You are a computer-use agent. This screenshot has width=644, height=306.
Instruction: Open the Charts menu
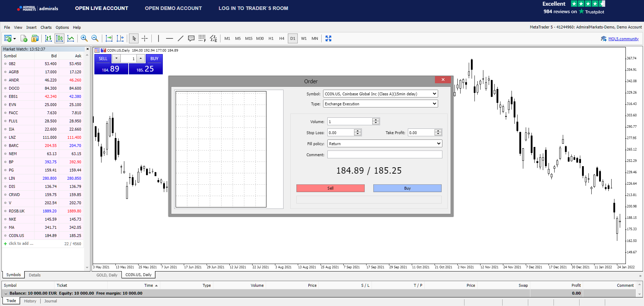46,27
